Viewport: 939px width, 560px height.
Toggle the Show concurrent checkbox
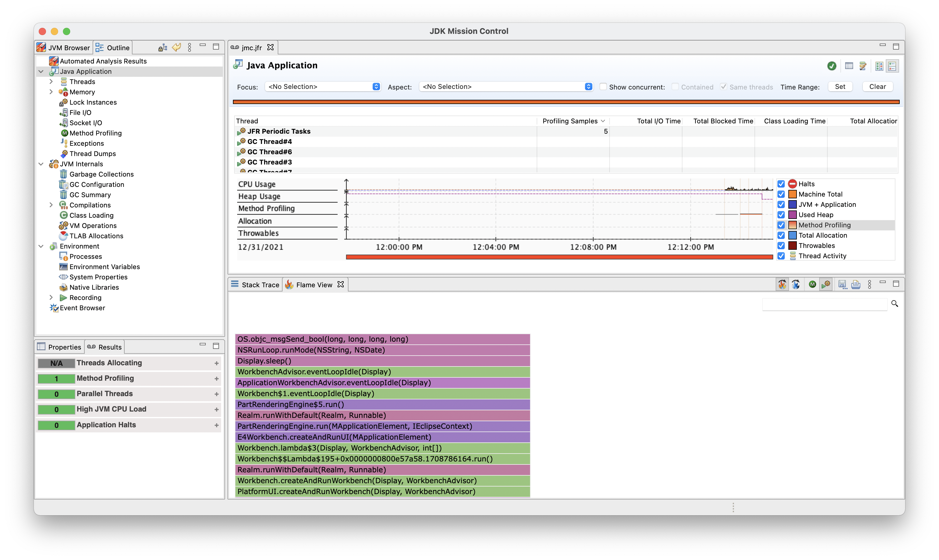point(603,87)
